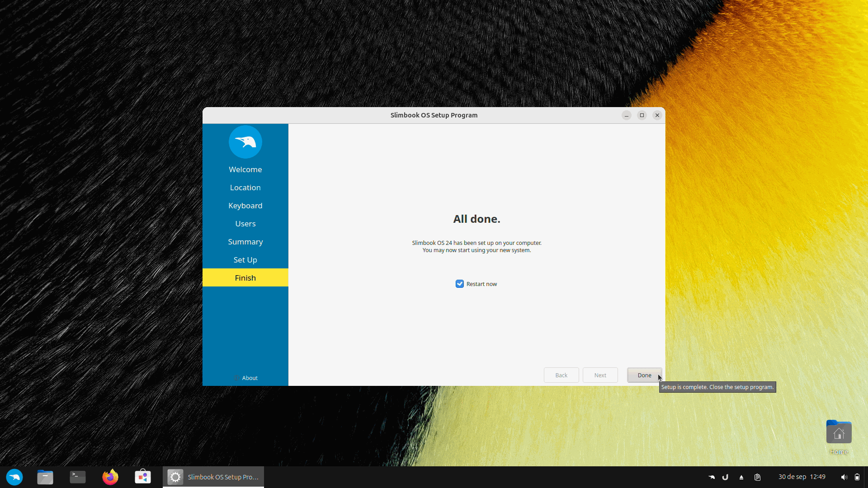Click the Slimbook bird tray icon
868x488 pixels.
(x=712, y=477)
